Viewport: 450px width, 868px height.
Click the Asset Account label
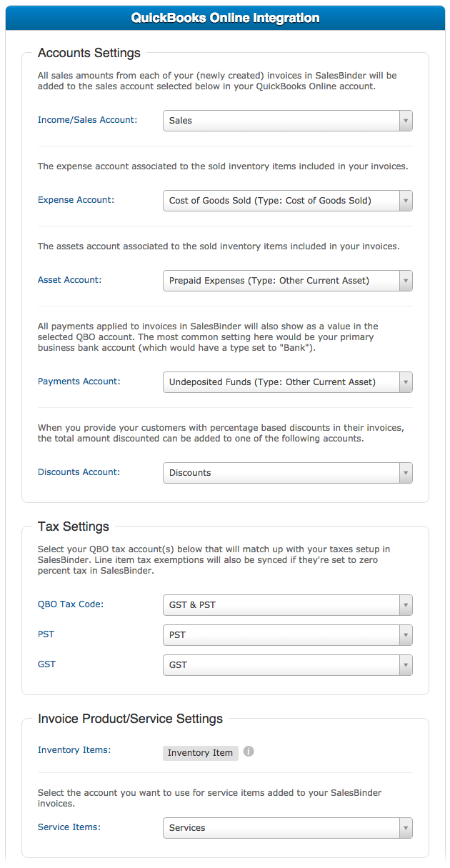pos(69,280)
